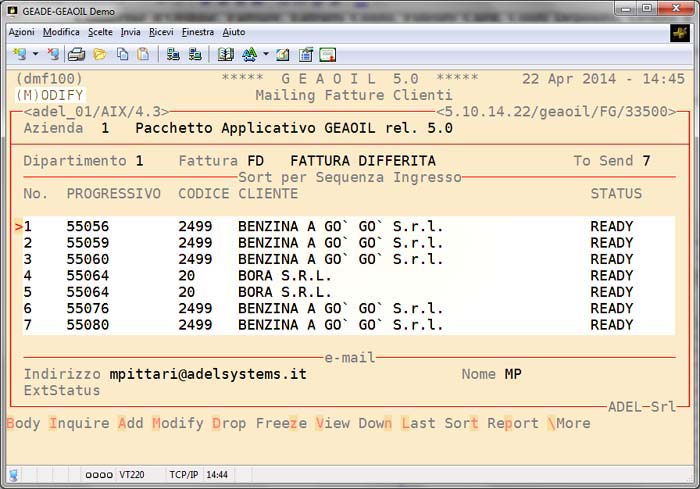Click the computer icon in status bar
The width and height of the screenshot is (700, 489).
14,474
